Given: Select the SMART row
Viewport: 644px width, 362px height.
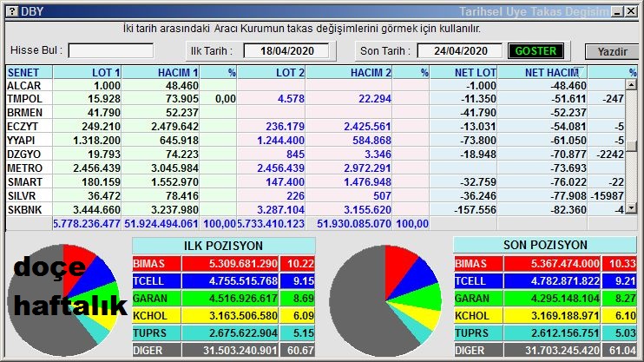Looking at the screenshot, I should (x=315, y=182).
